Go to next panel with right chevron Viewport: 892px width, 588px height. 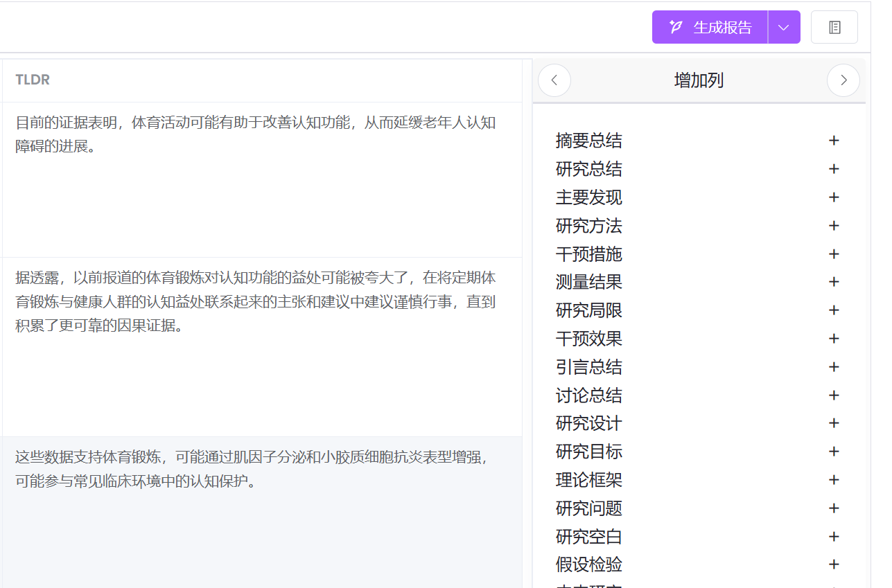[843, 80]
